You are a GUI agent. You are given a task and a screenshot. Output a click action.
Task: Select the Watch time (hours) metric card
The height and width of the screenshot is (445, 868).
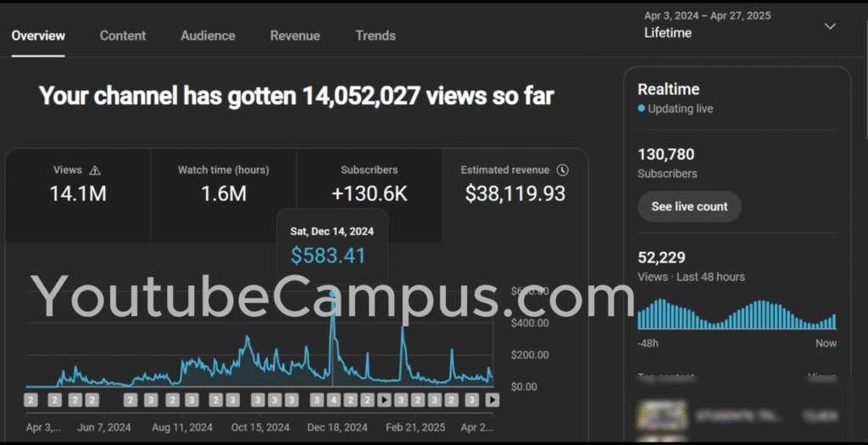pyautogui.click(x=224, y=195)
